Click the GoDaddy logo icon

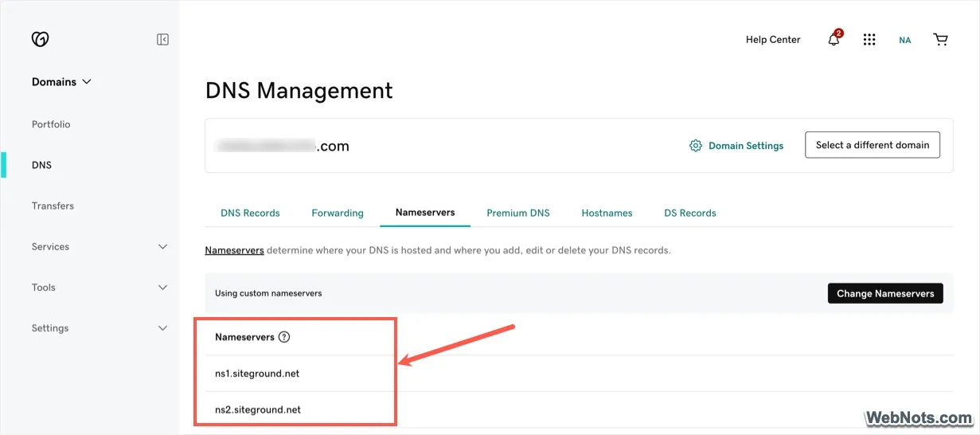point(40,39)
